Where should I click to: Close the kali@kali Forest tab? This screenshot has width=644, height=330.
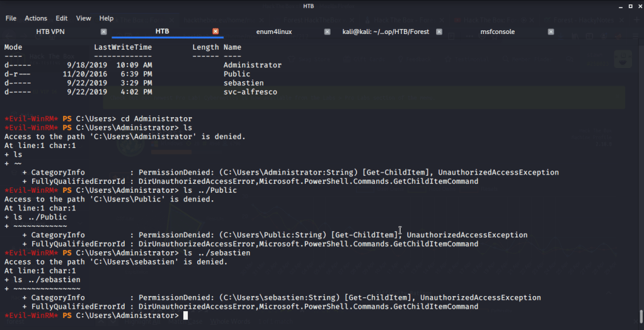point(439,31)
